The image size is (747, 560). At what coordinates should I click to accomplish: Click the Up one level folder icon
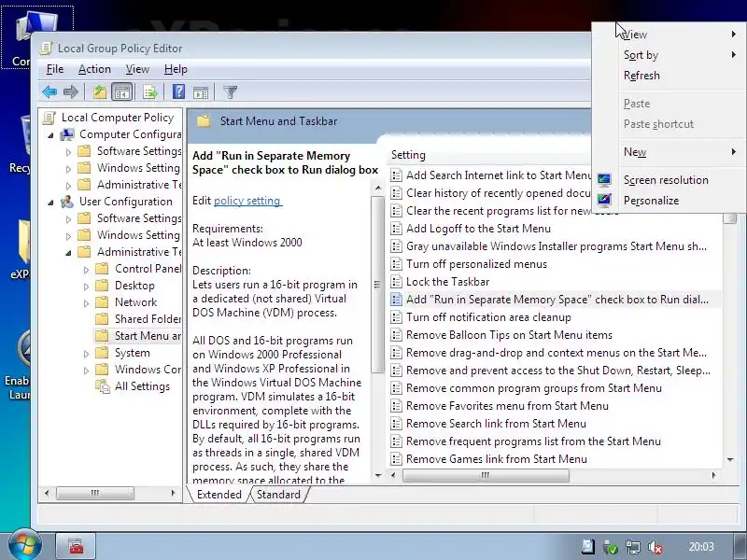pyautogui.click(x=100, y=91)
